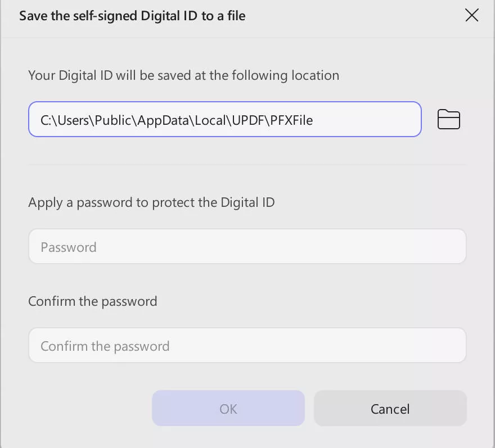Click the 'Confirm the password' label above field
The image size is (495, 448).
tap(93, 301)
